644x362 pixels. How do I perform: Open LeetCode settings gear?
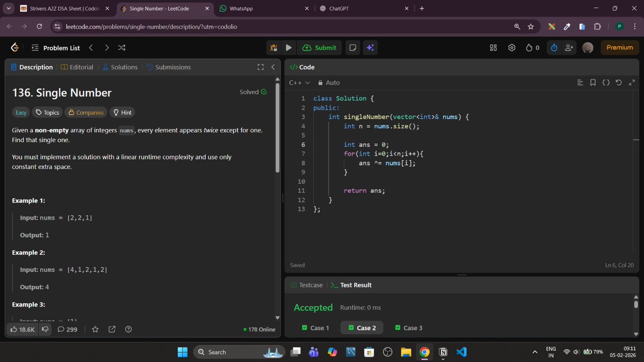point(512,48)
